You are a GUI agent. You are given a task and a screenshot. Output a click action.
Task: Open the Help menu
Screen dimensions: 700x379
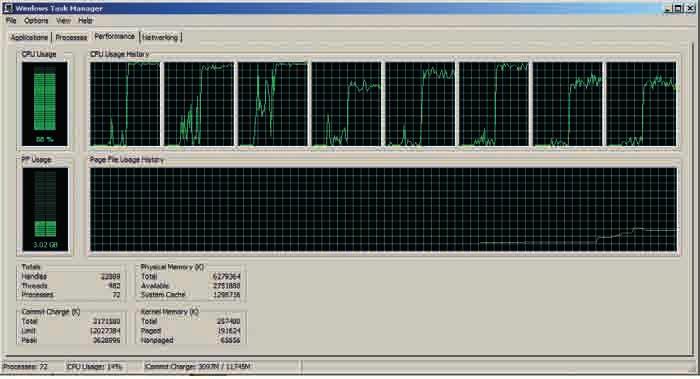pos(85,21)
